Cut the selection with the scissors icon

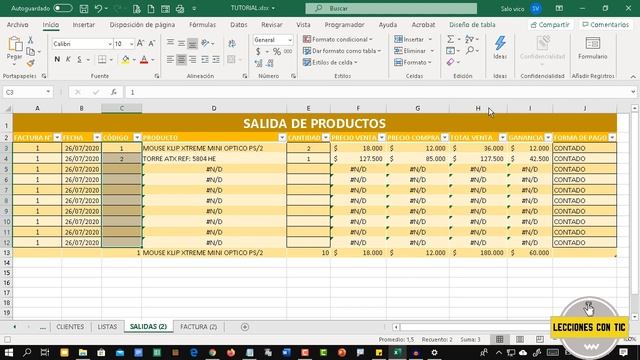(x=30, y=40)
